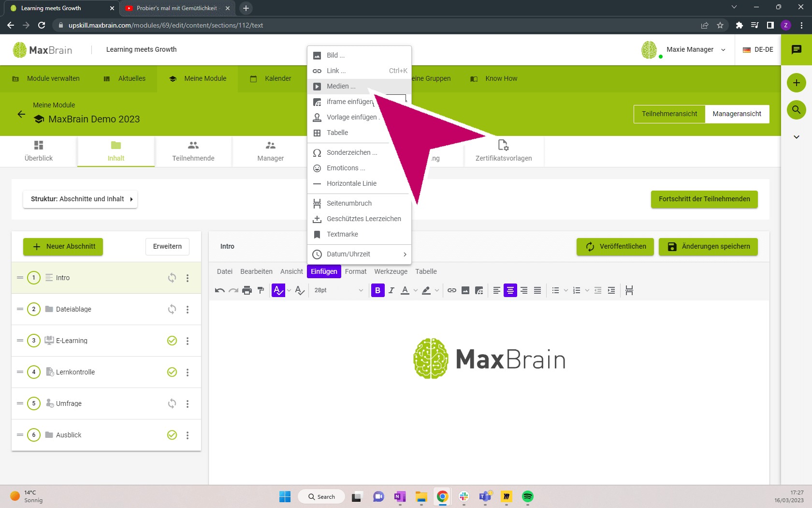Open the DE-DE language selector
Image resolution: width=812 pixels, height=508 pixels.
[x=758, y=50]
